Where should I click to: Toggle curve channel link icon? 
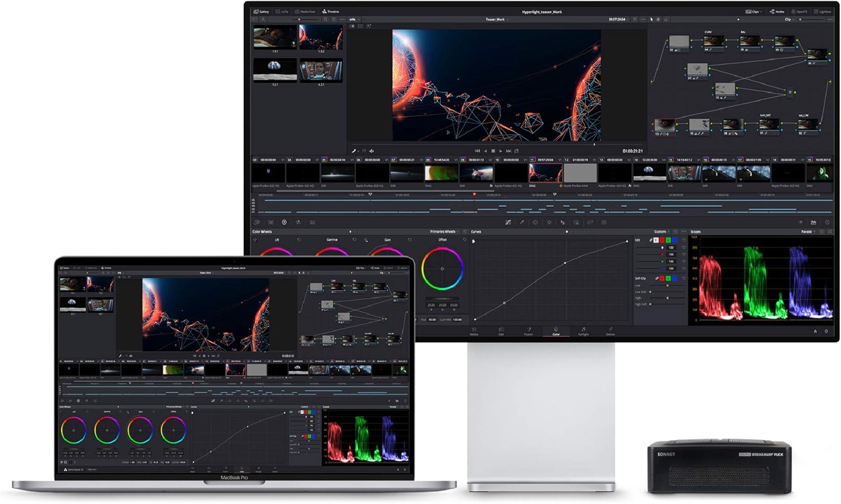point(650,240)
